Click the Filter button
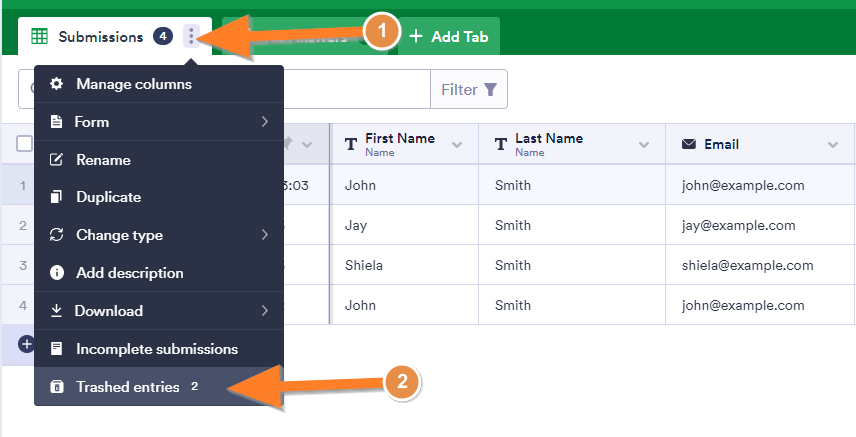Viewport: 856px width, 437px height. coord(468,90)
